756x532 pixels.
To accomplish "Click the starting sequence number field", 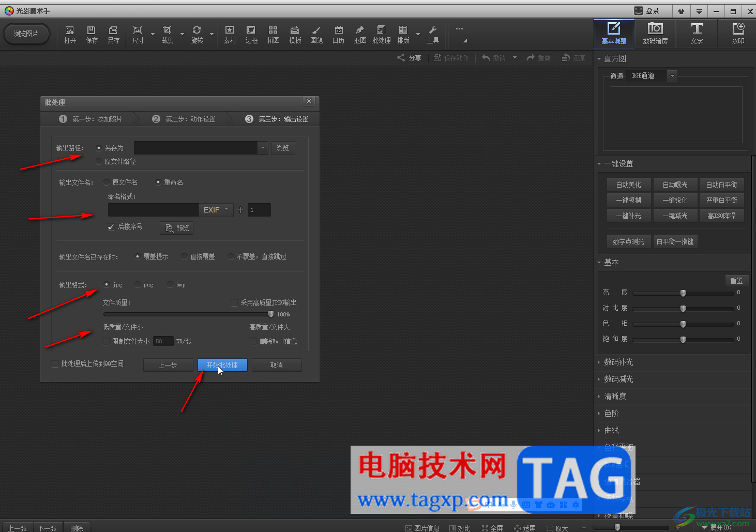I will pyautogui.click(x=259, y=210).
